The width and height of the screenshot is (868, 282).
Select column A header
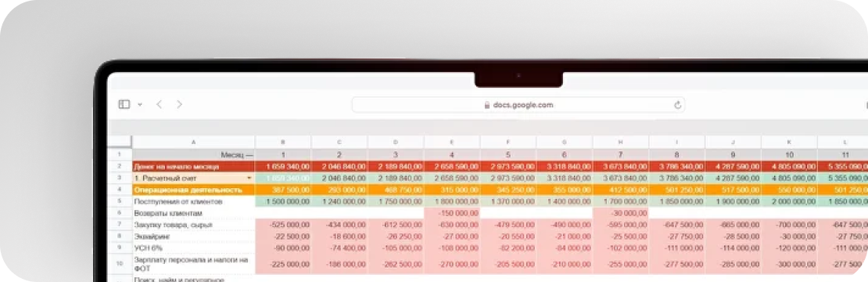(x=194, y=143)
